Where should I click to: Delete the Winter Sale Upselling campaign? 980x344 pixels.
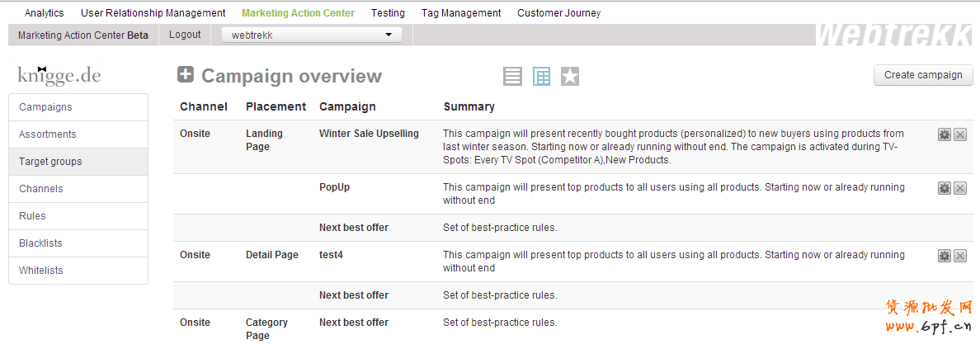click(x=960, y=134)
